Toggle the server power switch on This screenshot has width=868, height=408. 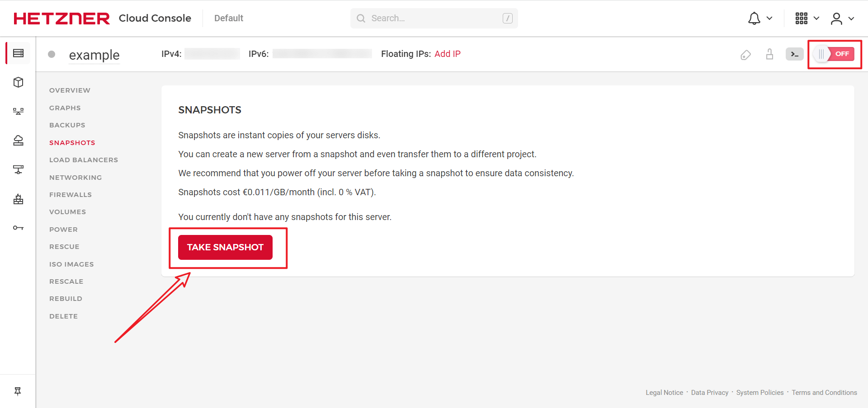click(834, 54)
